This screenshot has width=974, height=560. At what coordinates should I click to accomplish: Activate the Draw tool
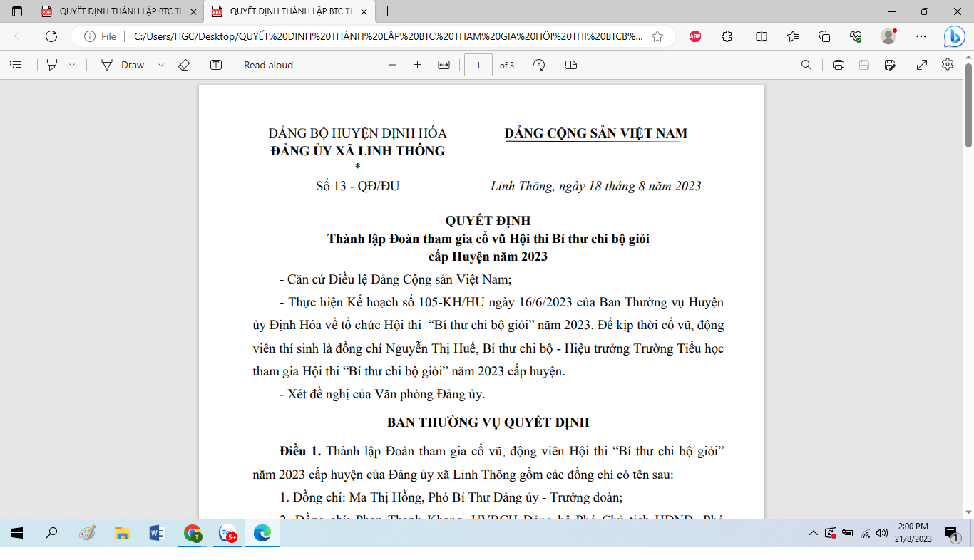[x=122, y=65]
